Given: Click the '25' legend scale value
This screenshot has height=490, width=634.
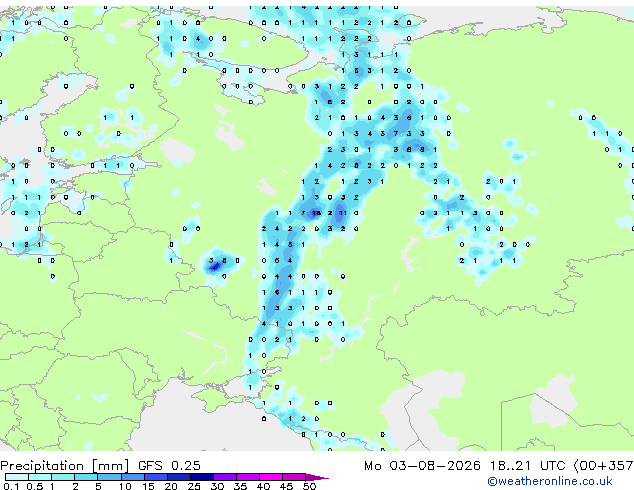Looking at the screenshot, I should pos(194,486).
